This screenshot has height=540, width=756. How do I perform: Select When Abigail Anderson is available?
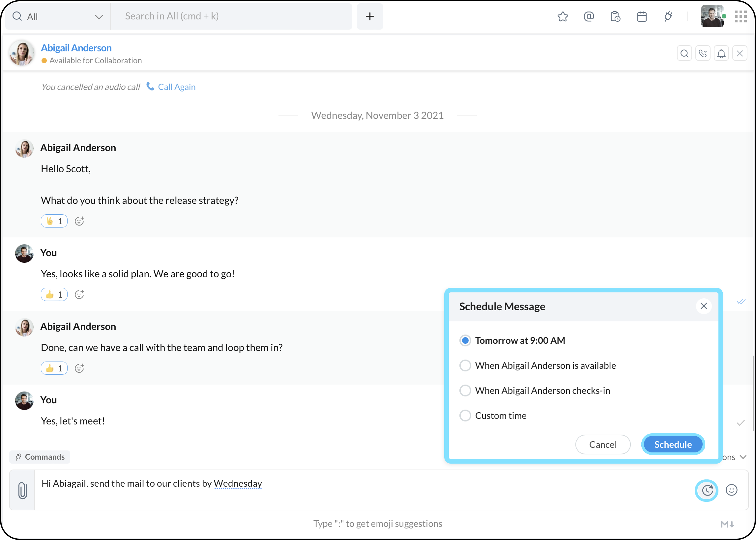click(465, 365)
